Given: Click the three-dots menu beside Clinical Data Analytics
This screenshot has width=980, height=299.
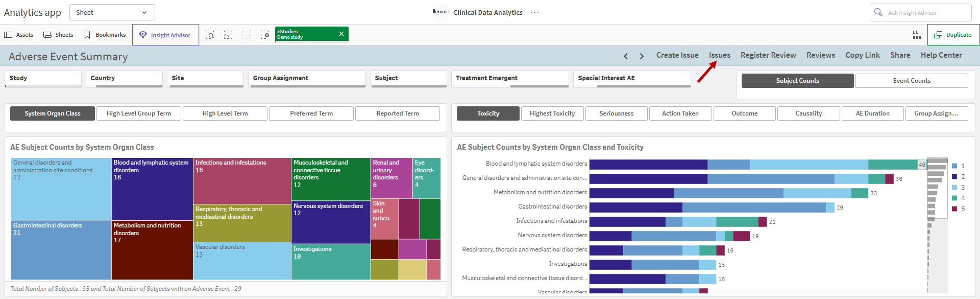Looking at the screenshot, I should (535, 12).
